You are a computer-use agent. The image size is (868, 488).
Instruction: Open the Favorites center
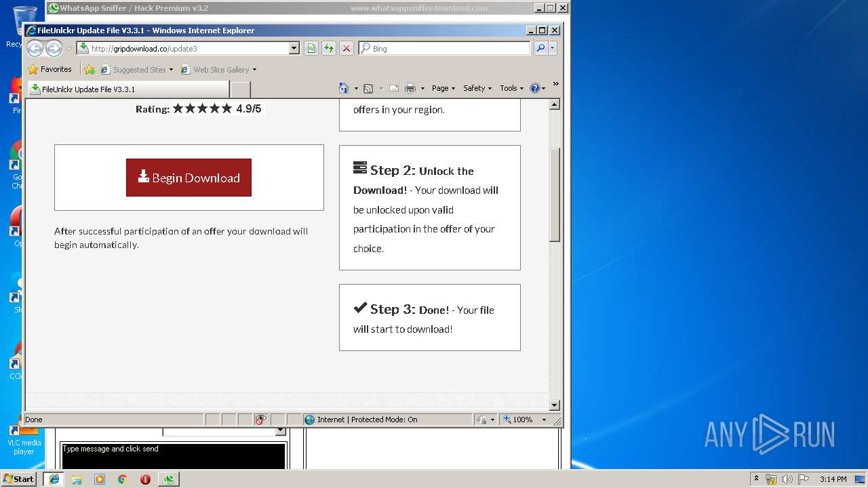pyautogui.click(x=50, y=69)
